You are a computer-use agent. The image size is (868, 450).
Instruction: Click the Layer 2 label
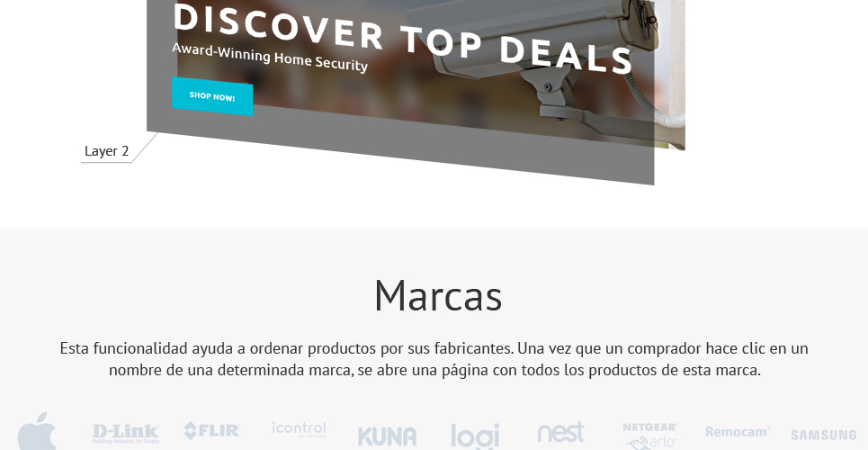tap(106, 150)
